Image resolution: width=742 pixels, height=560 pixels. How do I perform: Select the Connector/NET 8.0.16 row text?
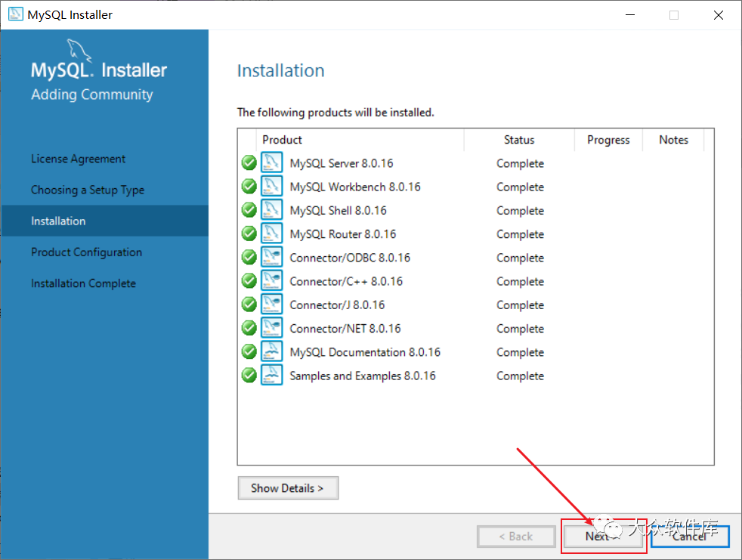(x=345, y=329)
